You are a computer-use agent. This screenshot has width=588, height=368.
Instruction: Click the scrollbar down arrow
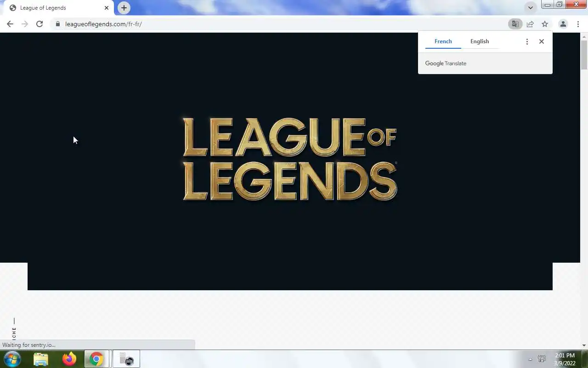pyautogui.click(x=584, y=345)
